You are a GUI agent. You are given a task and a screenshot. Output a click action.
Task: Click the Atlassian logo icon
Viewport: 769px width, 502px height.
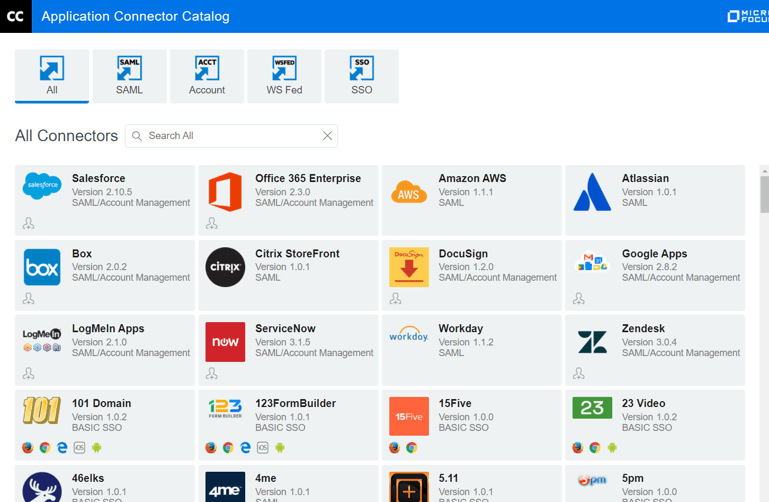592,192
